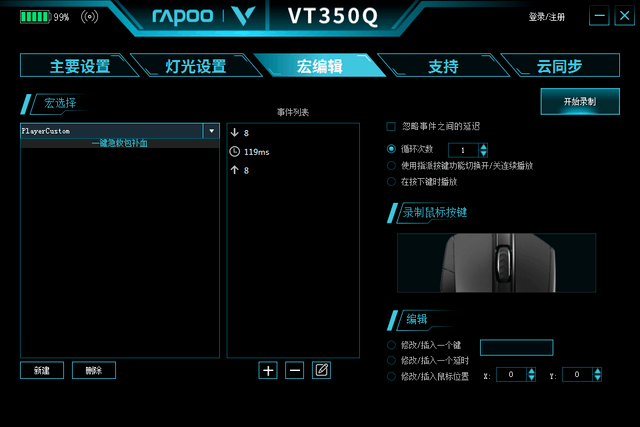This screenshot has height=427, width=640.
Task: Expand the PlayerCustom macro dropdown arrow
Action: pyautogui.click(x=211, y=131)
